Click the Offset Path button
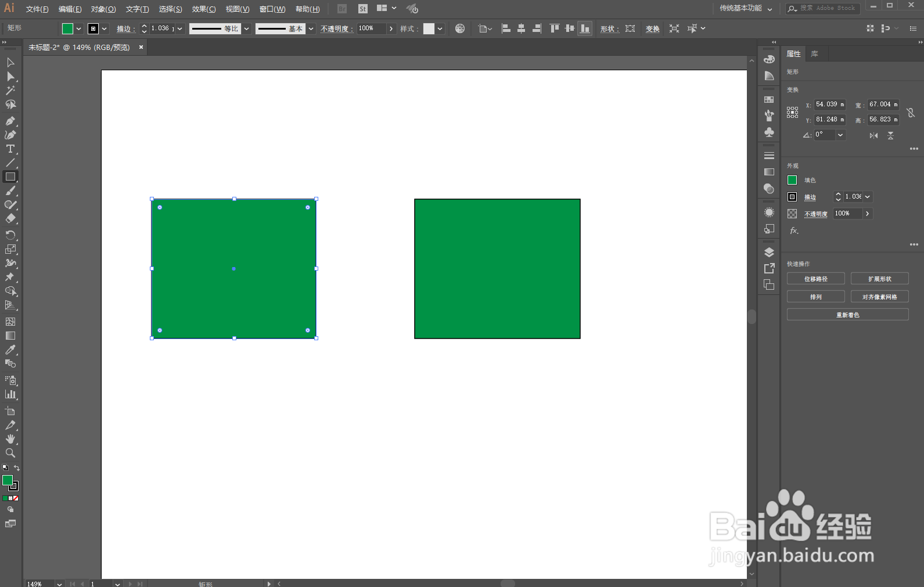Screen dimensions: 924x587 click(x=816, y=279)
